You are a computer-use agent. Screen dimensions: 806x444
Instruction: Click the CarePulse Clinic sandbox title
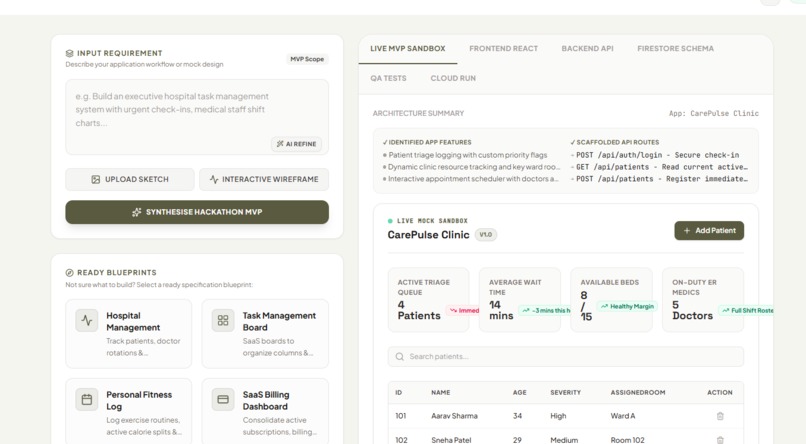pos(428,235)
